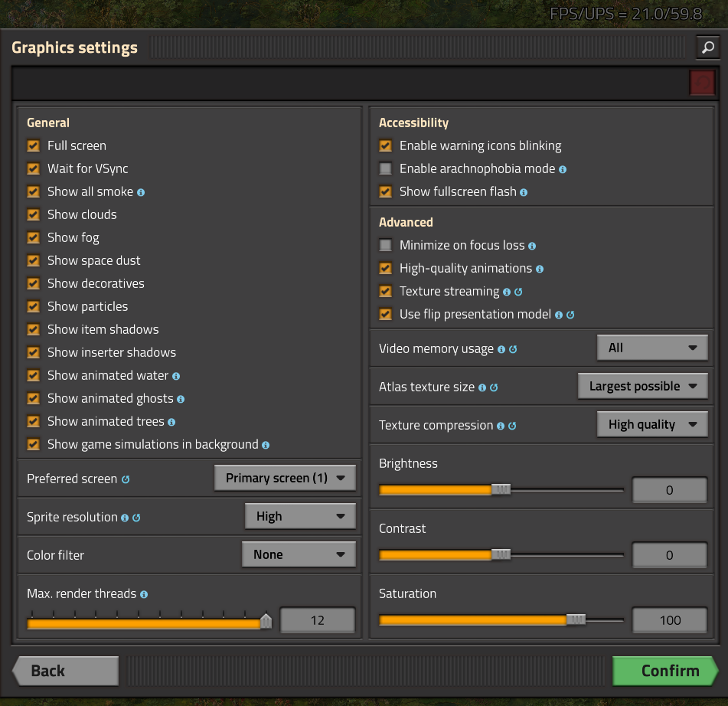Viewport: 728px width, 706px height.
Task: Click the reset icon next to Preferred screen
Action: [126, 479]
